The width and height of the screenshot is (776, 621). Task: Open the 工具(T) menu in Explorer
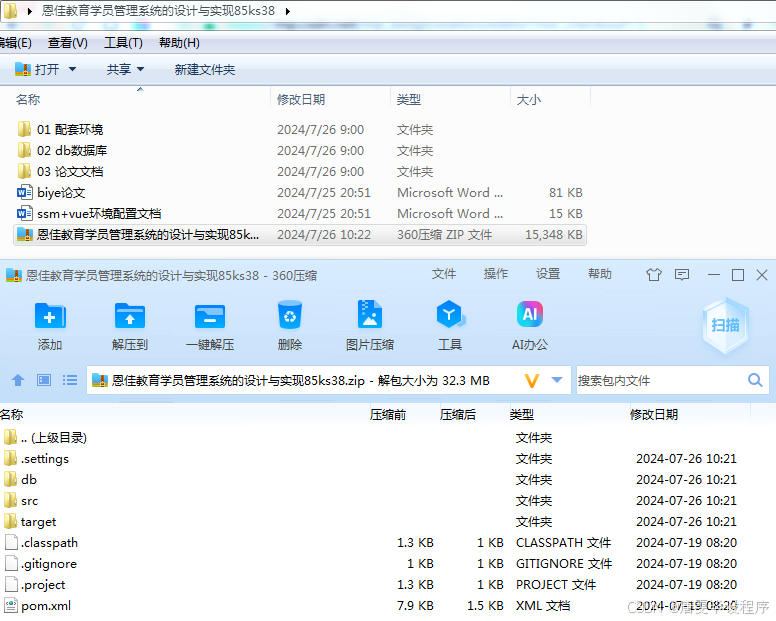(x=123, y=43)
